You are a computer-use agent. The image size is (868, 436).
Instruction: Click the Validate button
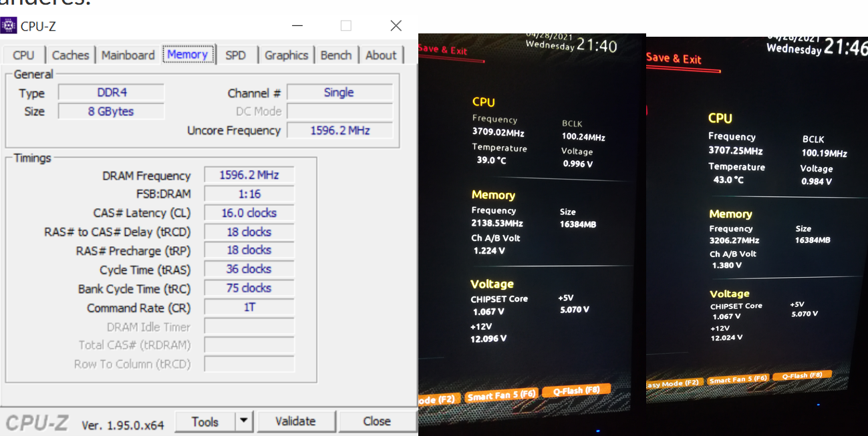tap(295, 422)
